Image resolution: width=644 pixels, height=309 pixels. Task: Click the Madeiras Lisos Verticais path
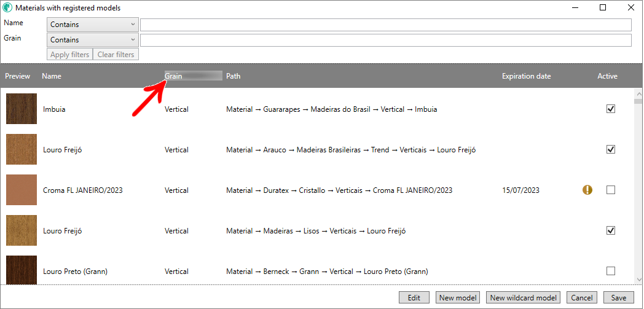(x=316, y=231)
